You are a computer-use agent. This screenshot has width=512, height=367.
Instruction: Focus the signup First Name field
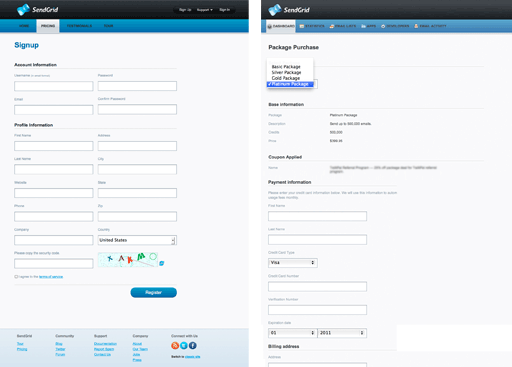coord(54,146)
